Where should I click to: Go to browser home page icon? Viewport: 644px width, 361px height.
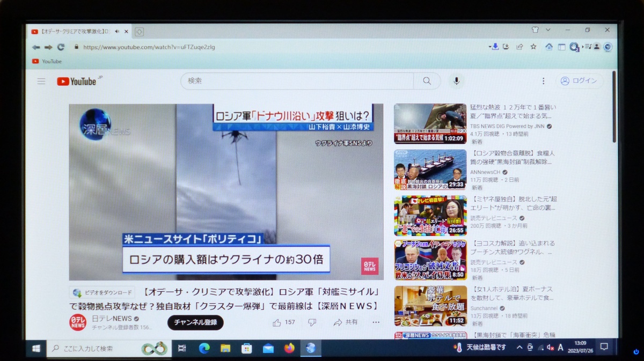click(x=549, y=47)
